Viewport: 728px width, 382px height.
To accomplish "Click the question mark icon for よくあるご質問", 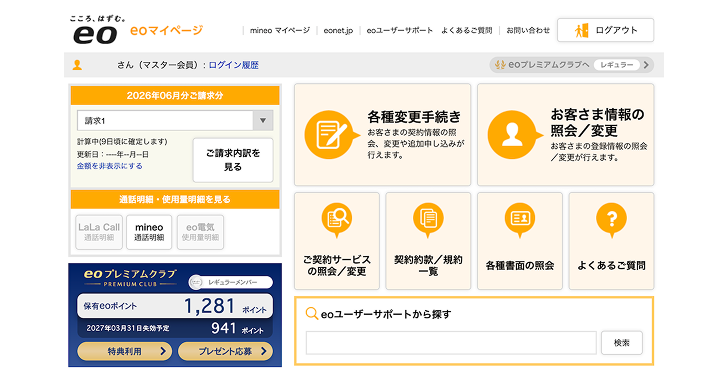I will tap(611, 220).
